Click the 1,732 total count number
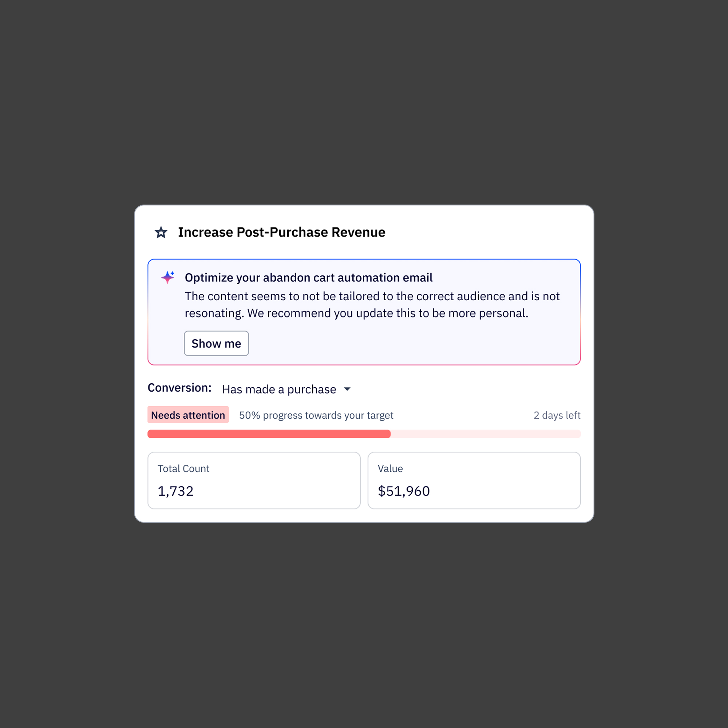The height and width of the screenshot is (728, 728). (x=175, y=491)
